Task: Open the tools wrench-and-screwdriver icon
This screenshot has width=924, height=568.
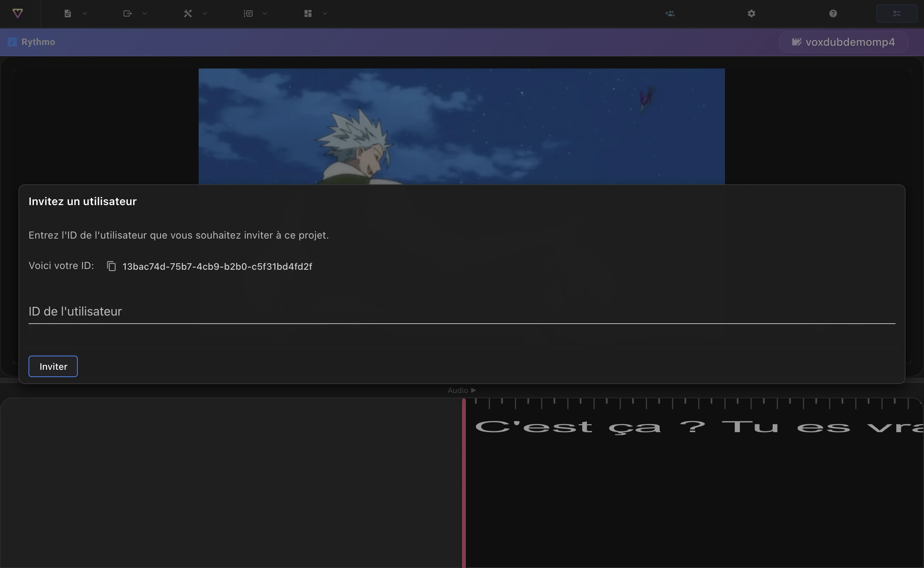Action: pyautogui.click(x=187, y=13)
